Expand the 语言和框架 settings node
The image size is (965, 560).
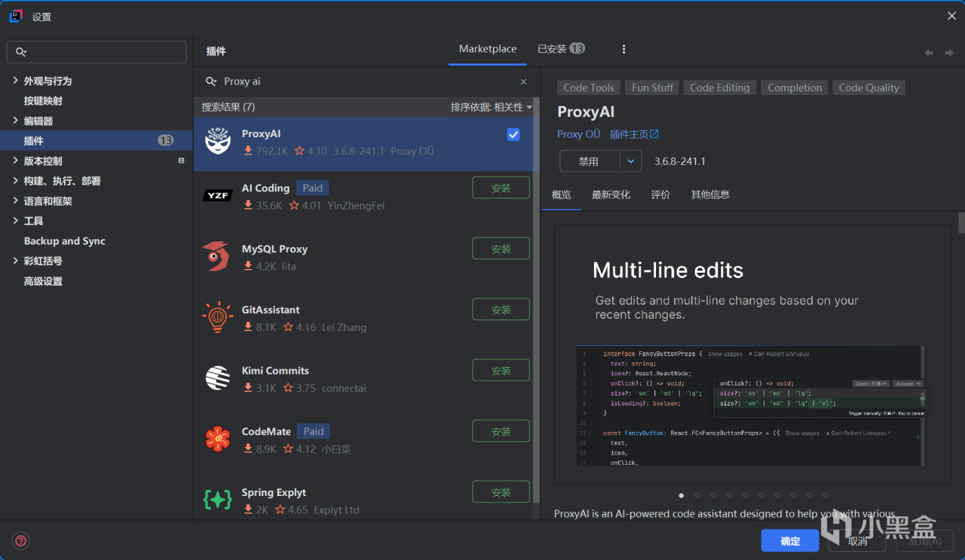click(16, 201)
